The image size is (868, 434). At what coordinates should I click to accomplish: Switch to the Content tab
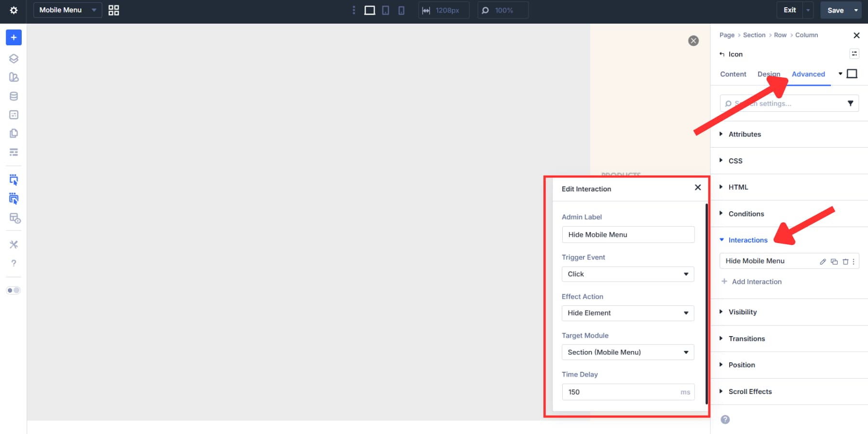733,74
